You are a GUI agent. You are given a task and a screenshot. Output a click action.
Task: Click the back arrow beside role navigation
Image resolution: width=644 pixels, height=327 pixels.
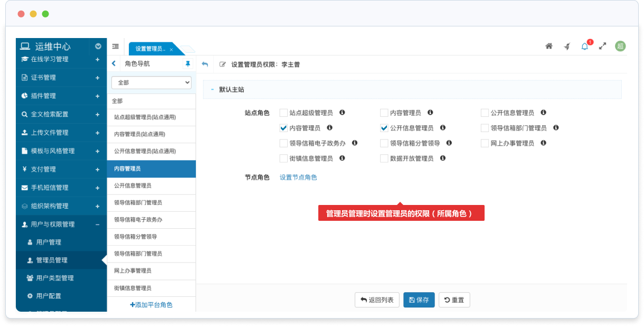[114, 63]
